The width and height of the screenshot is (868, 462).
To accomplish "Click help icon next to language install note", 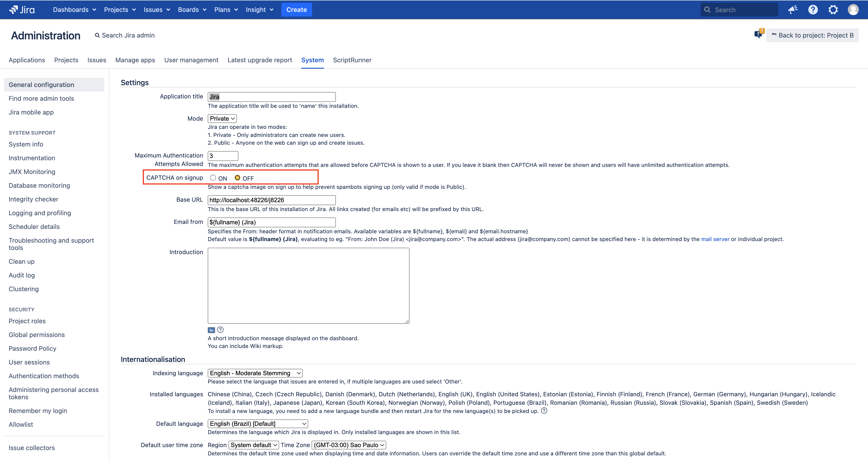I will [x=544, y=411].
